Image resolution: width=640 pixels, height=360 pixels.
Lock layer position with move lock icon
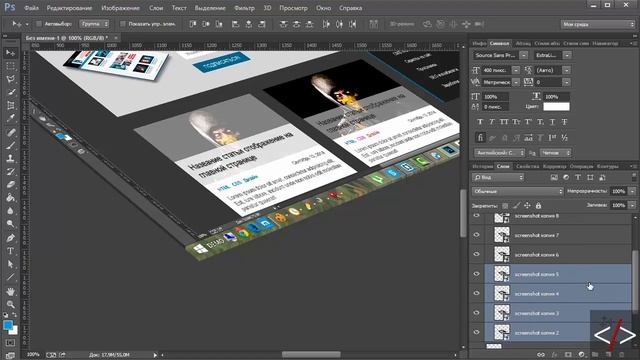point(527,205)
